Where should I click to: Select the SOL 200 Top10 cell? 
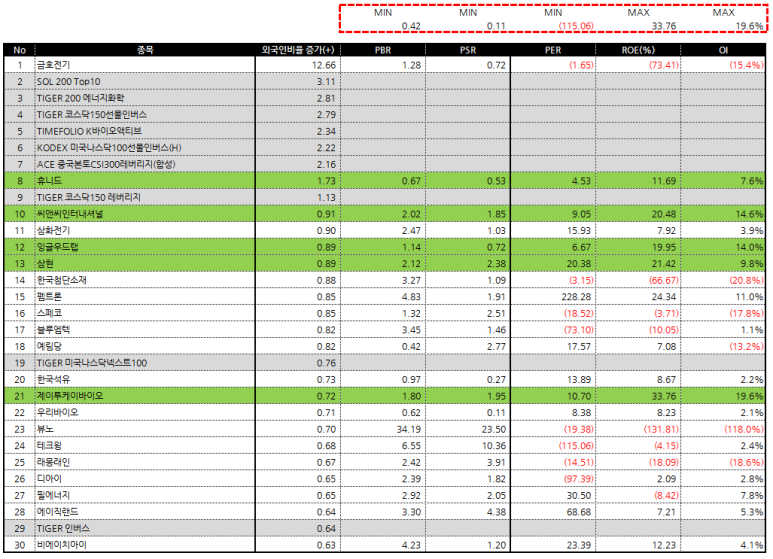[145, 81]
